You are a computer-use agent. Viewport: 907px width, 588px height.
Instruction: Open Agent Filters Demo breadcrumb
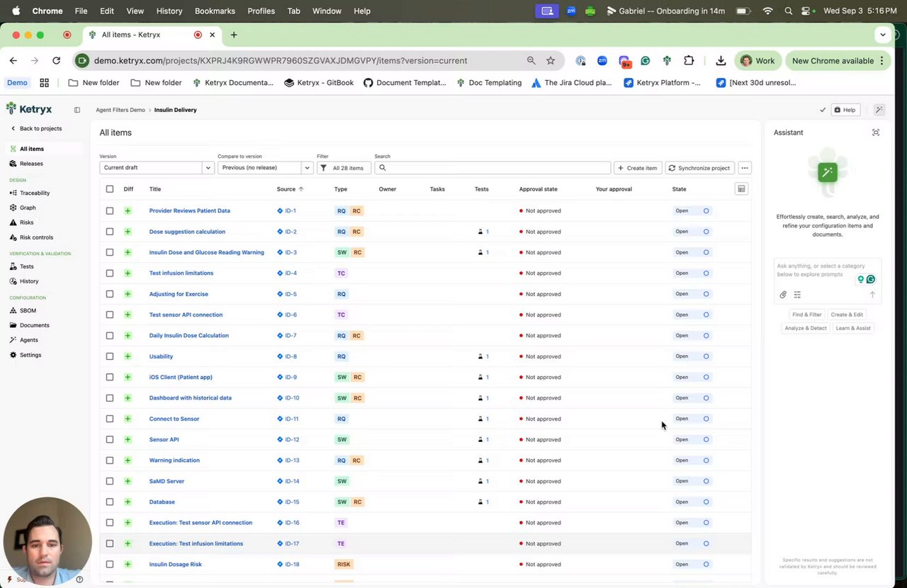click(120, 110)
